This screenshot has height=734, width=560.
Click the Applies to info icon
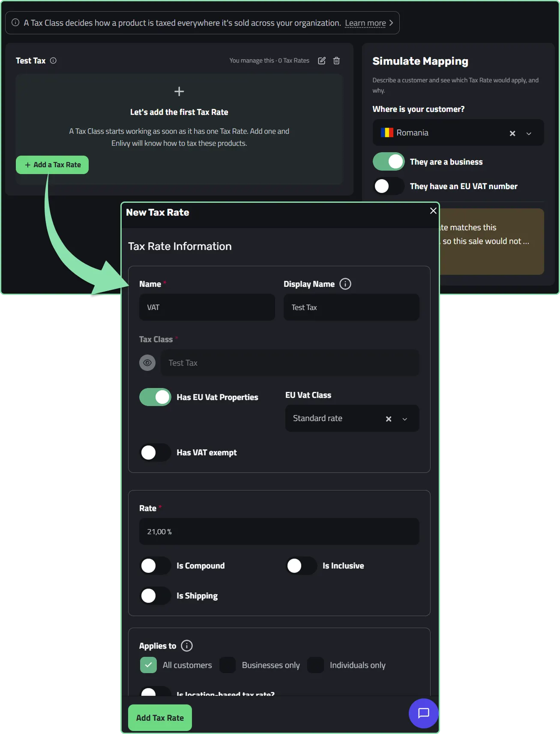[187, 646]
